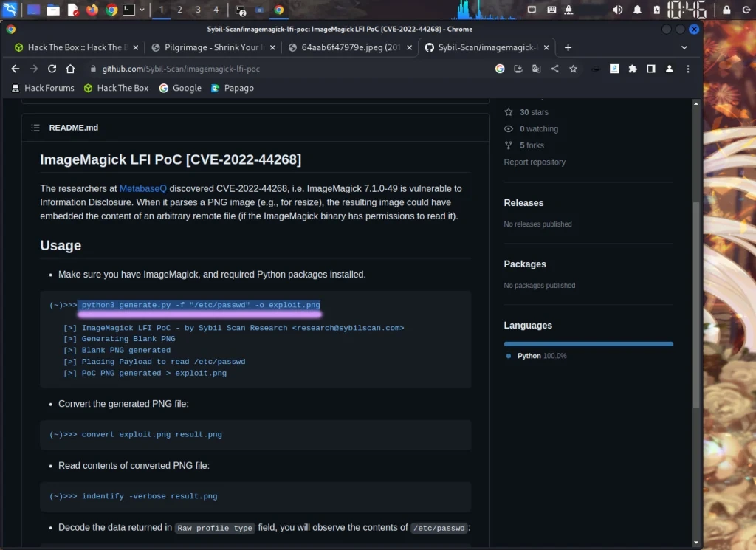
Task: Switch to workspace 4
Action: click(216, 10)
